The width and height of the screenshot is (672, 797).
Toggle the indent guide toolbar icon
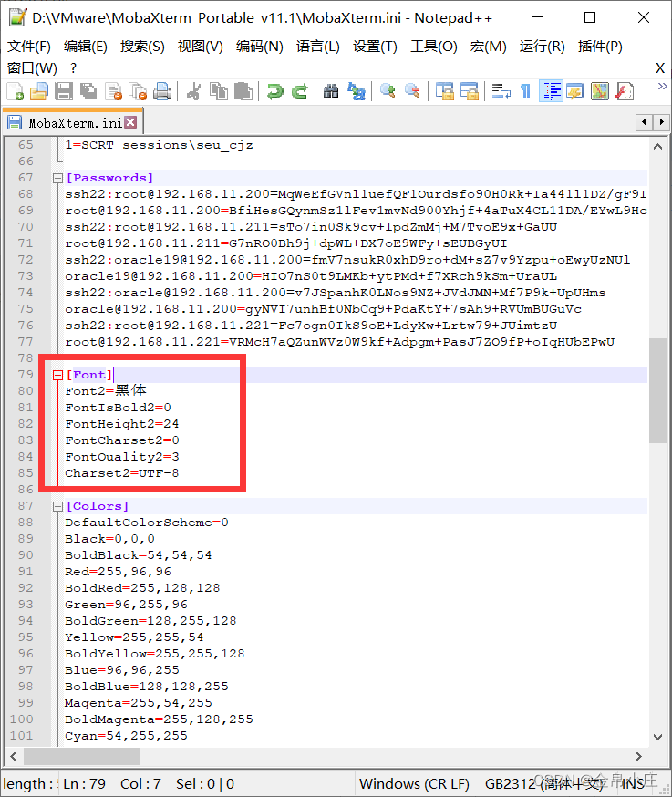(551, 91)
